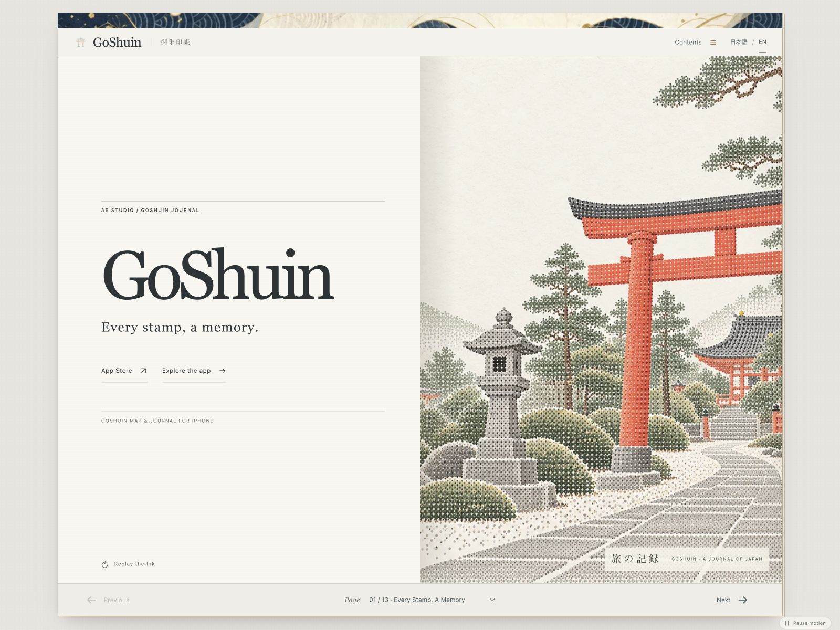Click the GoShuin header wordmark
The height and width of the screenshot is (630, 840).
click(117, 43)
